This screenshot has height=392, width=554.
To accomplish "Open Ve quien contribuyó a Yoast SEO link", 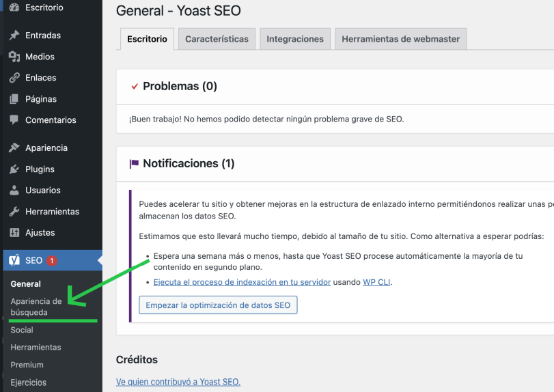I will [178, 382].
